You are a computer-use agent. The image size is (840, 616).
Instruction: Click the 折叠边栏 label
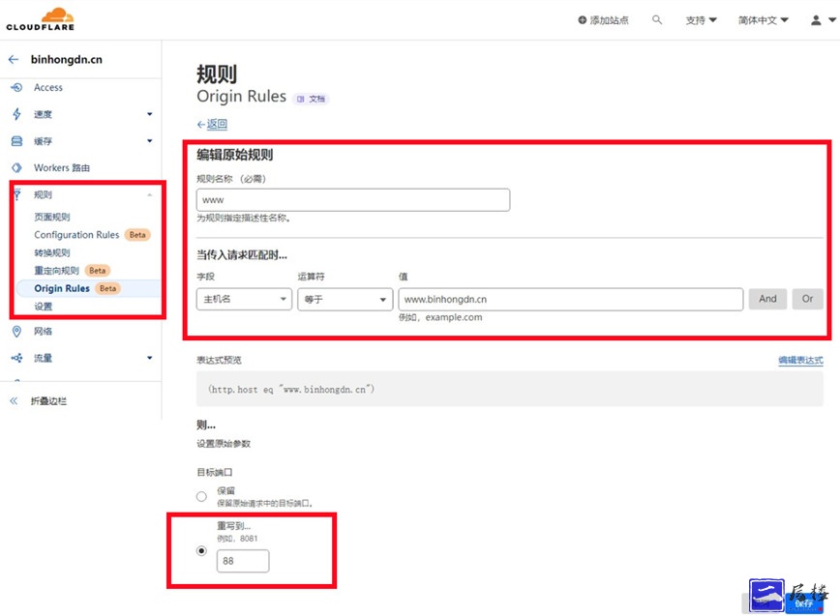coord(48,401)
